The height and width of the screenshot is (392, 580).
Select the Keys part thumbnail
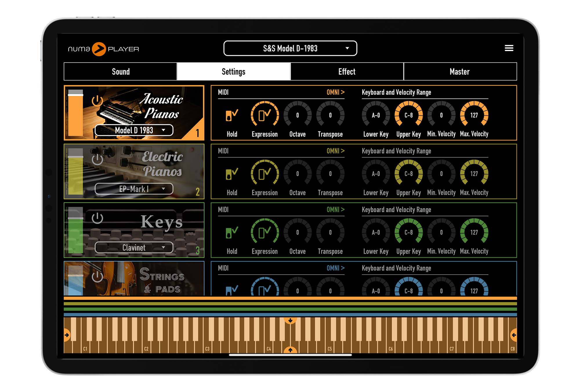pos(134,230)
